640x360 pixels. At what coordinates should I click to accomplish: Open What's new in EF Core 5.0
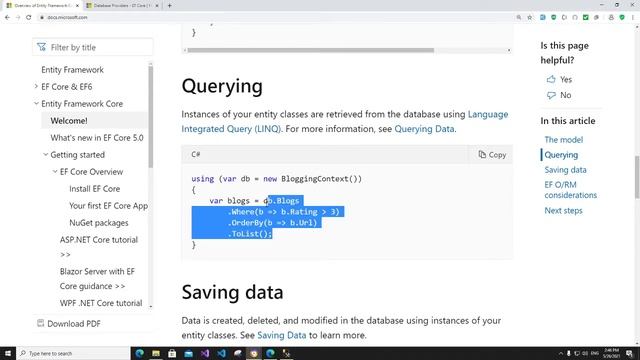(97, 138)
